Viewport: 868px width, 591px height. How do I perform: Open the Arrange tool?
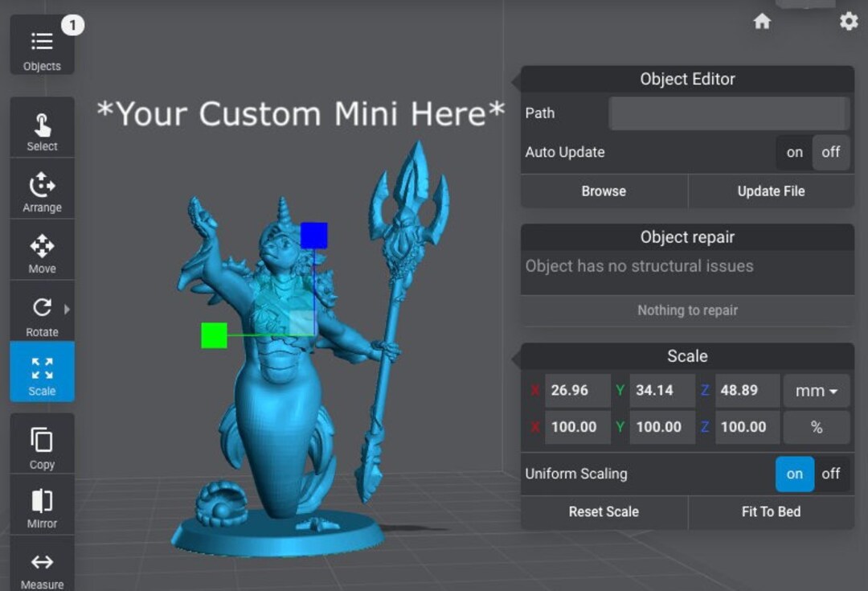[x=42, y=191]
